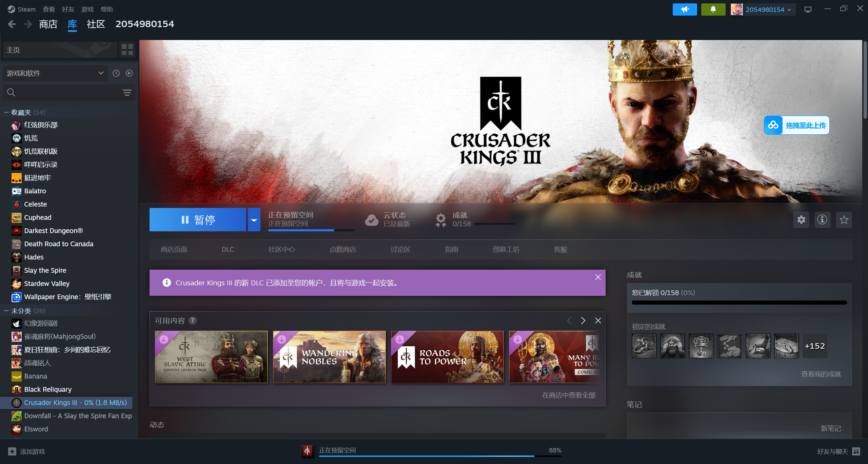Click the cloud upload badge 拖拽至此上传
Image resolution: width=868 pixels, height=464 pixels.
796,125
